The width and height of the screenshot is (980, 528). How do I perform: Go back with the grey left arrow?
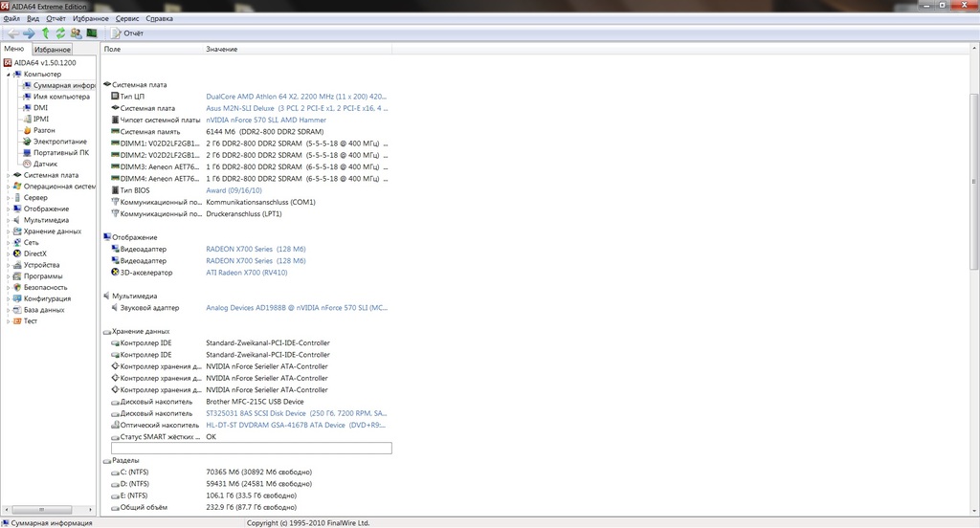[x=12, y=33]
